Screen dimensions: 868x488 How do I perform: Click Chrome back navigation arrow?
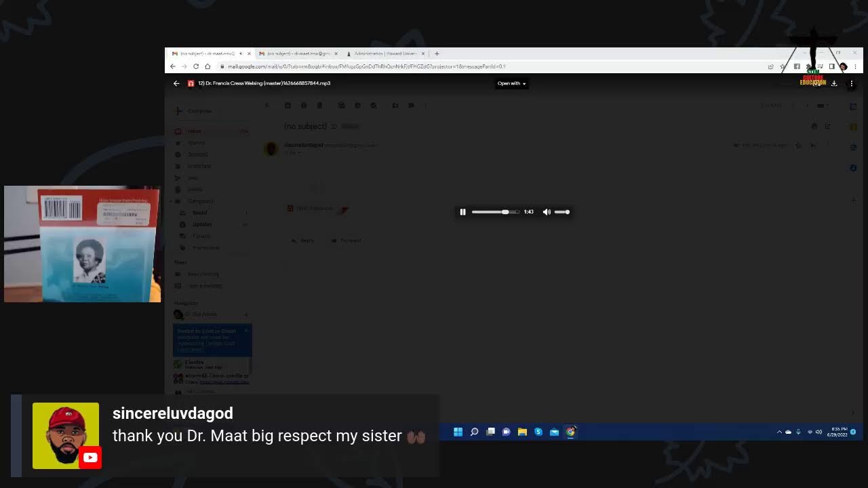coord(172,66)
